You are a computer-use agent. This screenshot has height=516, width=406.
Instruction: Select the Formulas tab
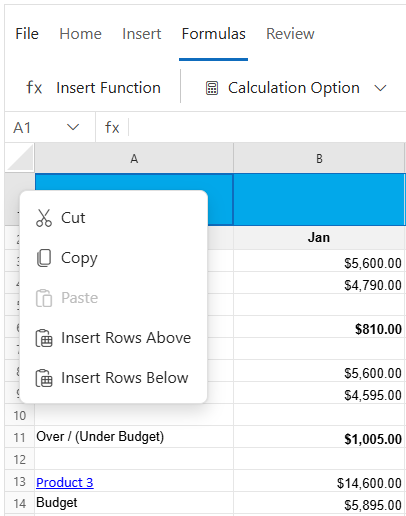click(213, 34)
